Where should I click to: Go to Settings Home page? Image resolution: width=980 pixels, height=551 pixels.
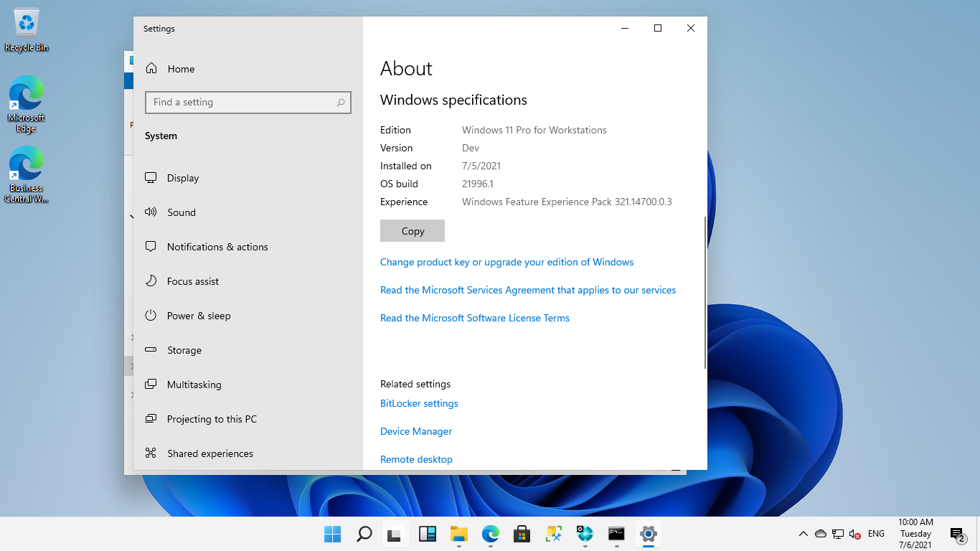(182, 68)
